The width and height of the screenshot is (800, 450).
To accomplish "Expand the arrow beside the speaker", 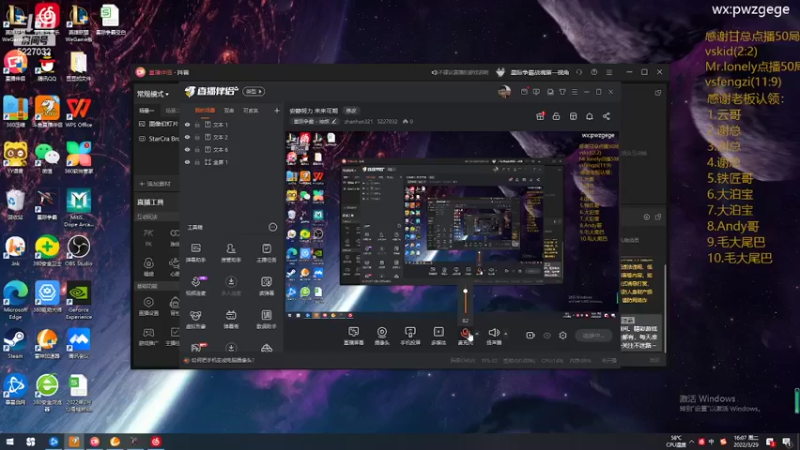I will tap(506, 334).
